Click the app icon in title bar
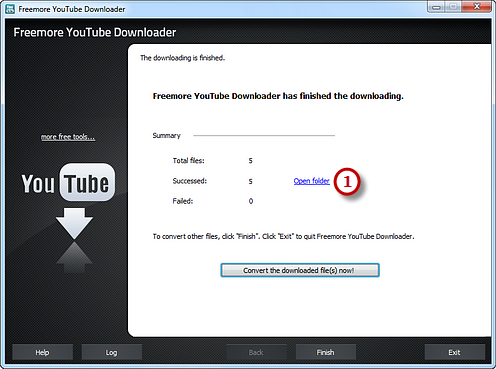The image size is (496, 369). [x=10, y=9]
